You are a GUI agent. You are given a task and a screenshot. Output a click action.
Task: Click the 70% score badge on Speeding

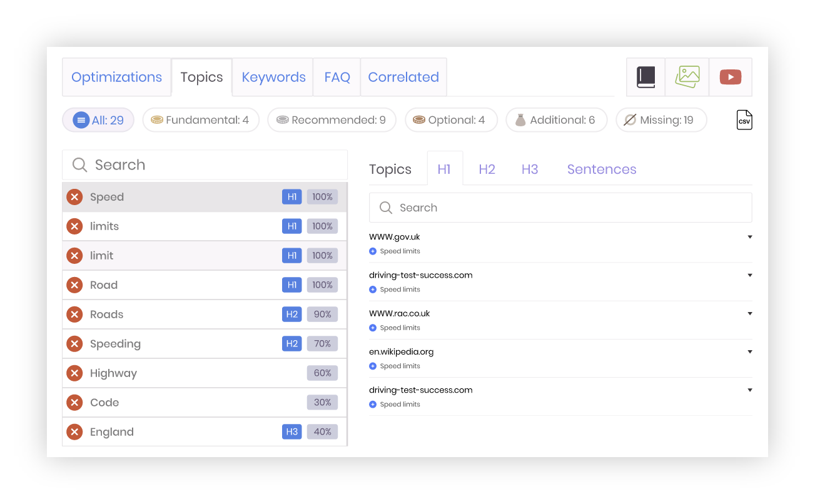(x=322, y=343)
